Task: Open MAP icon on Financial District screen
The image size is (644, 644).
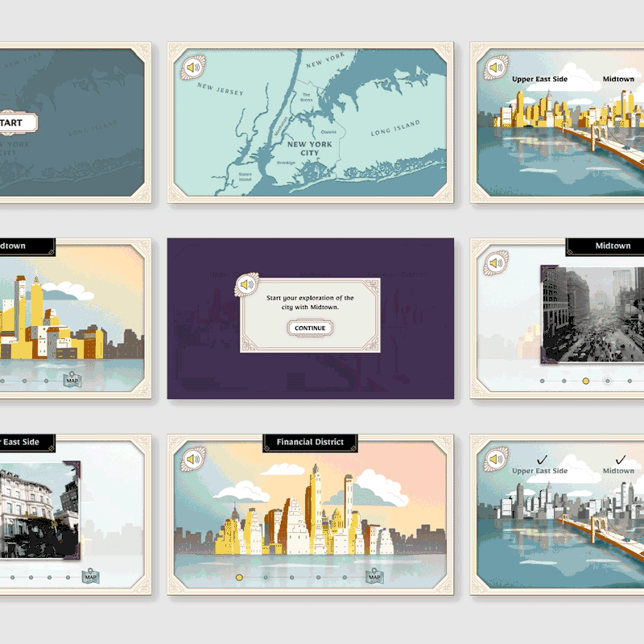Action: [x=374, y=576]
